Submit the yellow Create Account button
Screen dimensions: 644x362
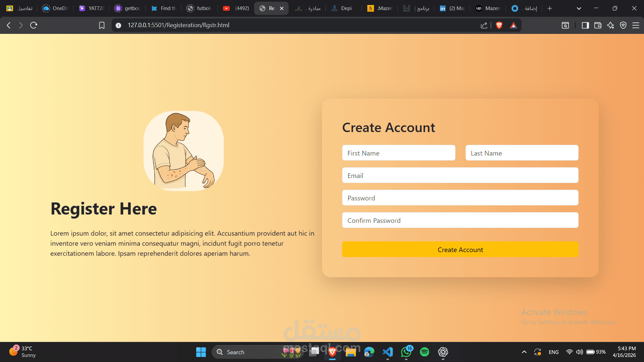coord(460,249)
